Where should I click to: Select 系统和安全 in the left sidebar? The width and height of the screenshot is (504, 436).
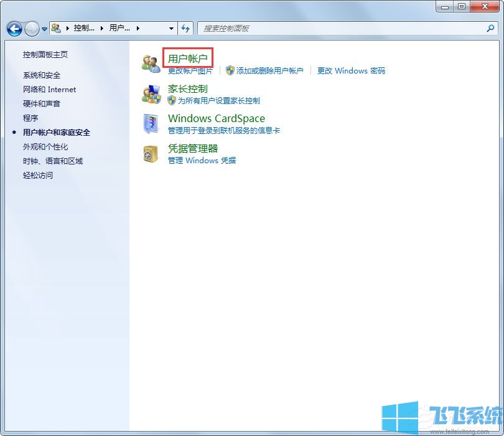click(42, 75)
